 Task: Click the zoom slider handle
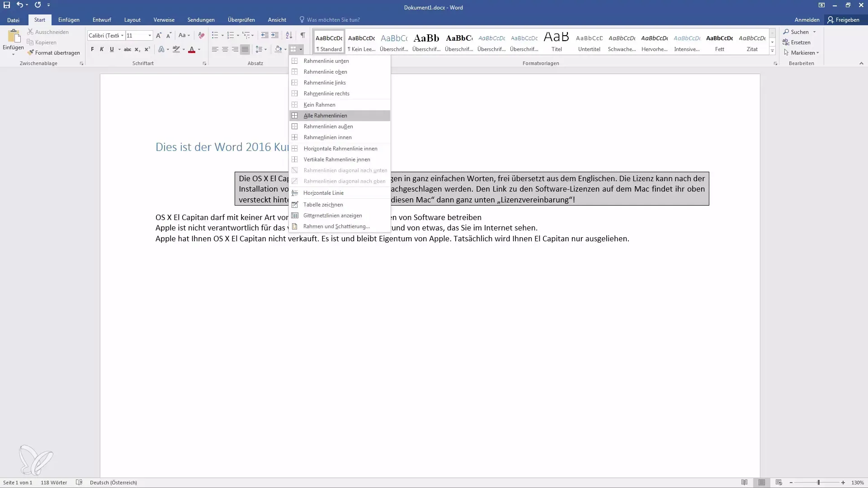tap(819, 483)
